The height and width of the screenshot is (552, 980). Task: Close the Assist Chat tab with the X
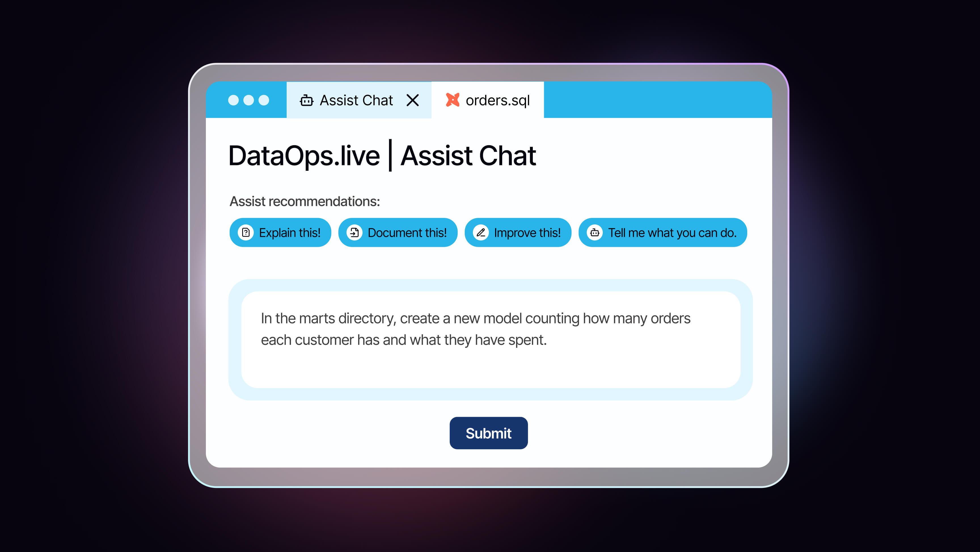coord(412,100)
